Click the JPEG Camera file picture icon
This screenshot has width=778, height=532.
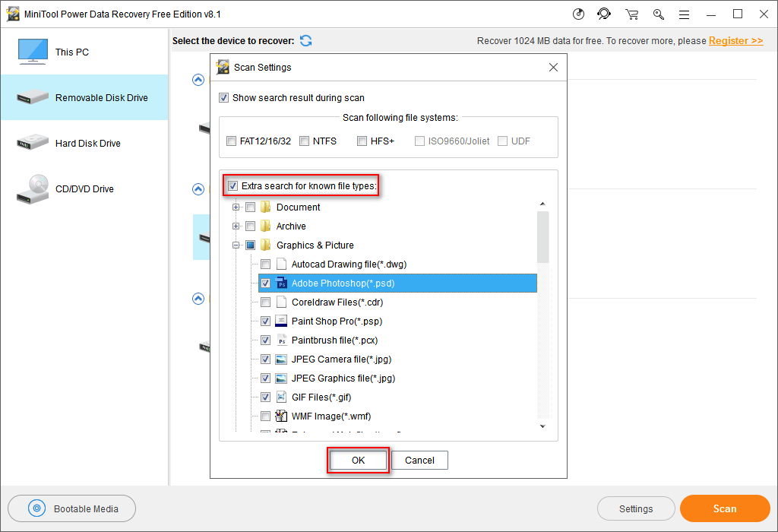tap(281, 359)
